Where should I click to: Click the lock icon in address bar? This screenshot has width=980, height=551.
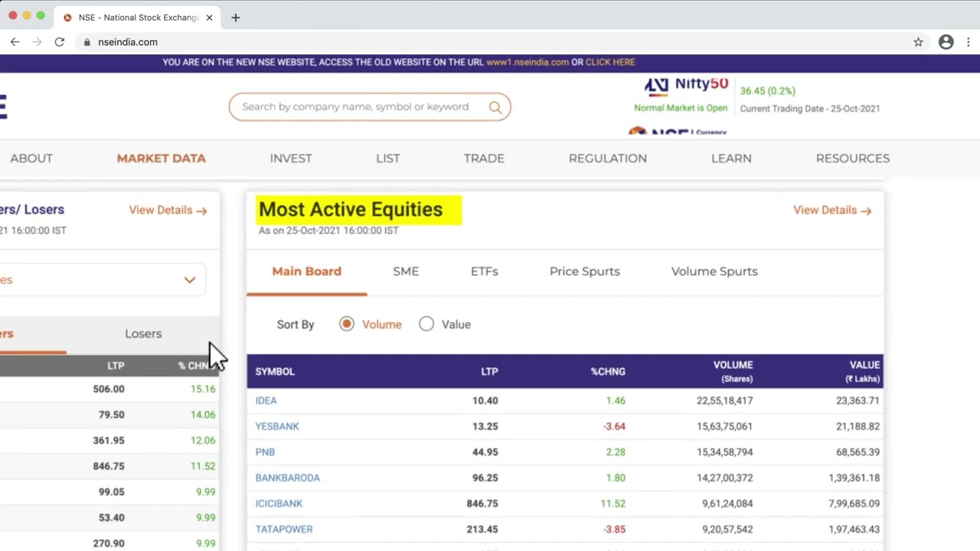tap(87, 42)
